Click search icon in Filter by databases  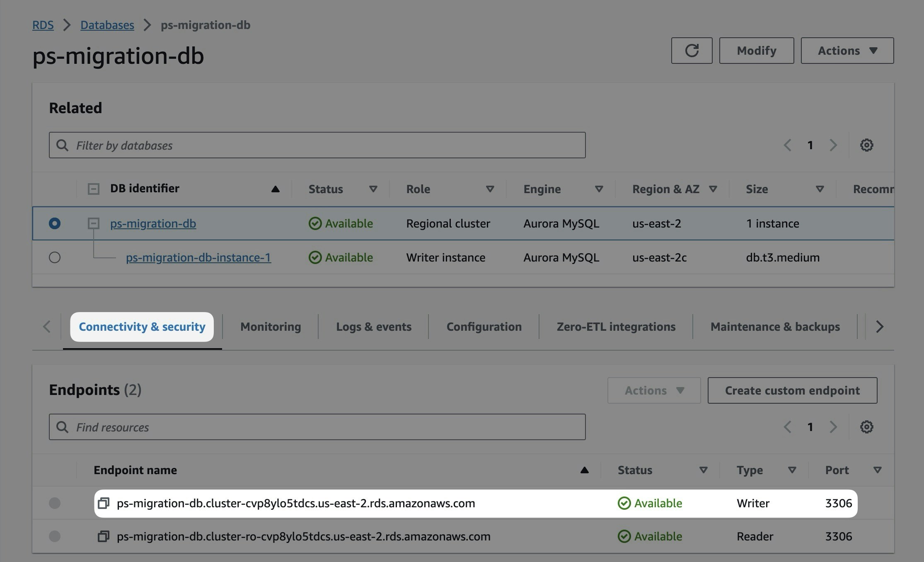coord(62,145)
